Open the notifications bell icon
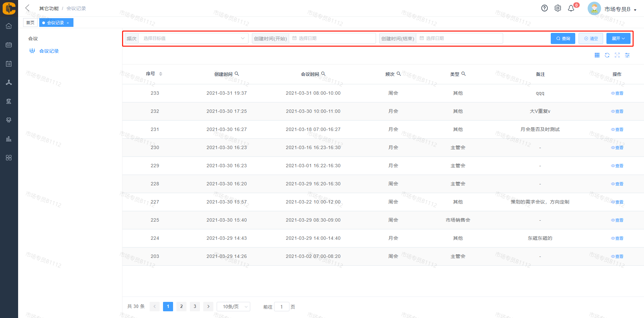Viewport: 644px width, 318px height. 571,8
